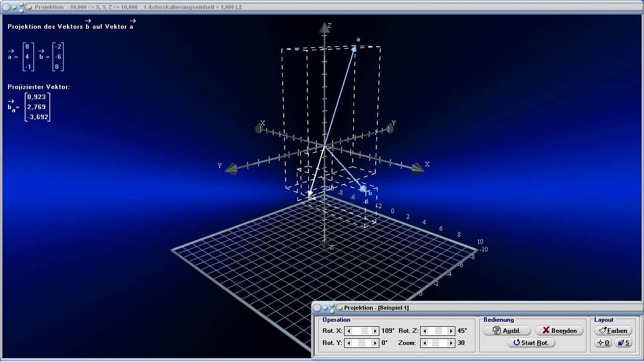
Task: Click the Ausbl. button
Action: click(x=507, y=330)
